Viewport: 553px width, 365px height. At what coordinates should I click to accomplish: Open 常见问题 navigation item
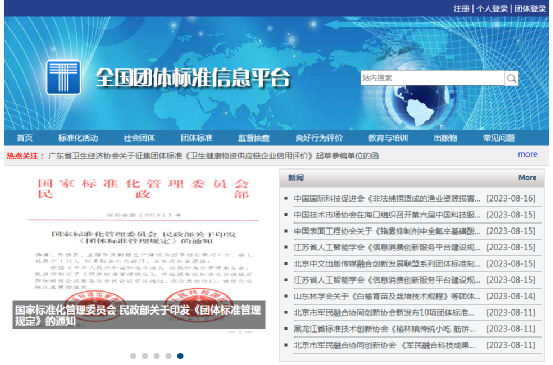tap(499, 138)
